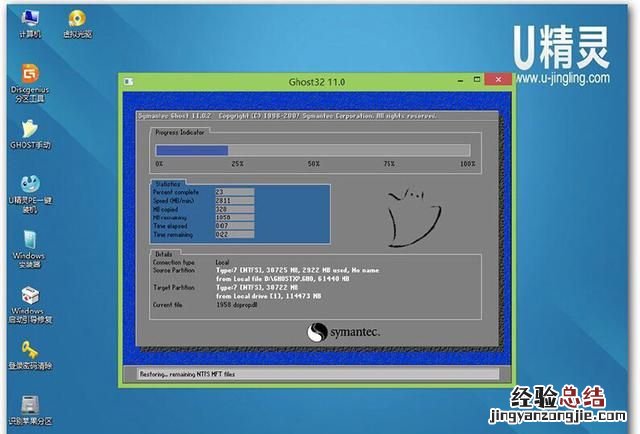Launch 登录密码清除 key icon
Image resolution: width=640 pixels, height=434 pixels.
(x=30, y=355)
